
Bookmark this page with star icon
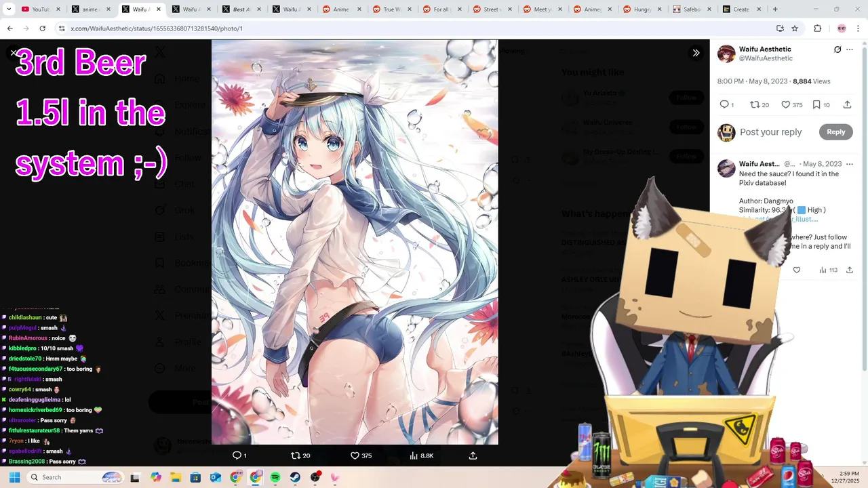click(795, 28)
